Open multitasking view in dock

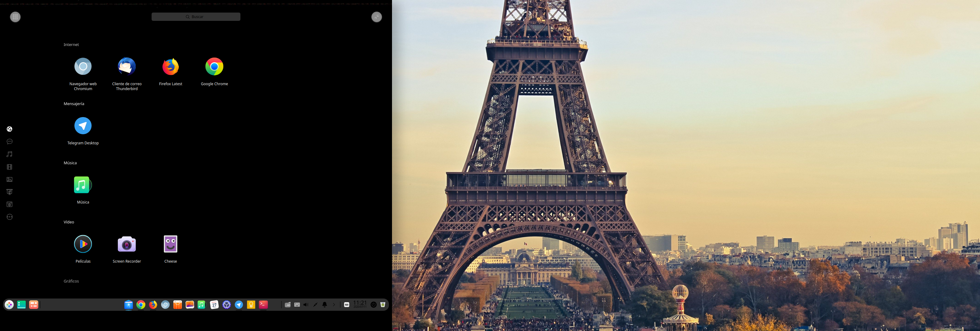tap(33, 305)
